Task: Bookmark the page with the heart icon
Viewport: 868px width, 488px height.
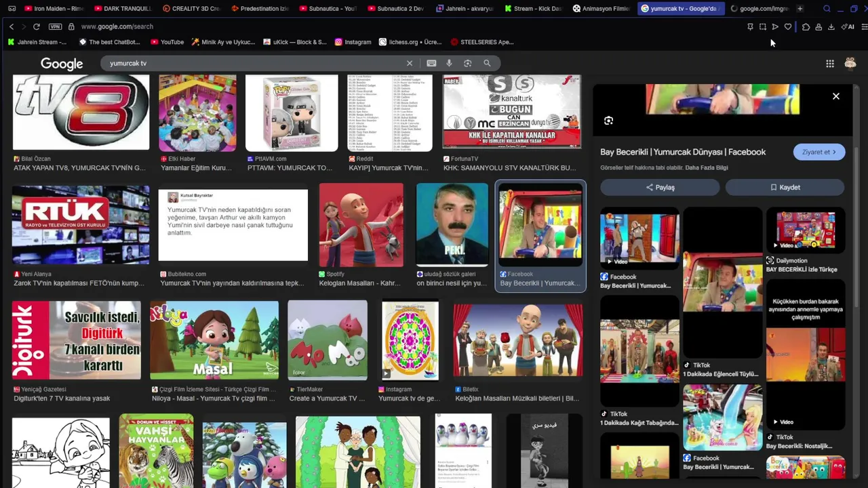Action: coord(788,27)
